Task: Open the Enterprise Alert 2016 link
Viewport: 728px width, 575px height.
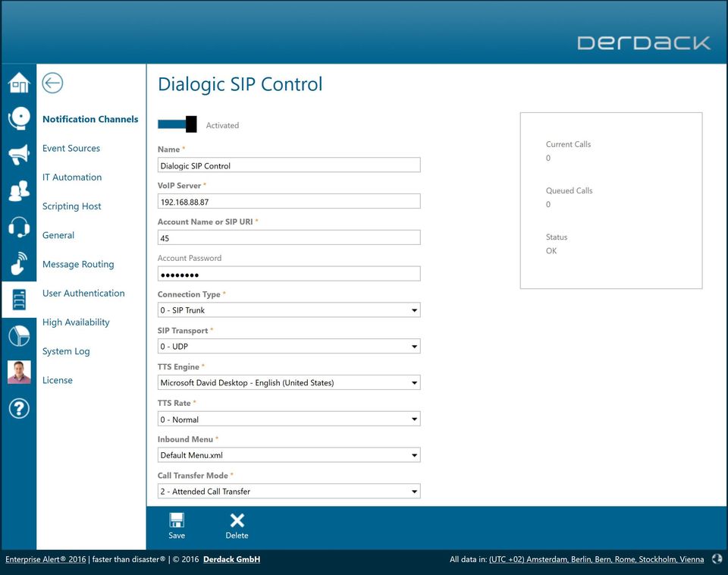Action: click(45, 559)
